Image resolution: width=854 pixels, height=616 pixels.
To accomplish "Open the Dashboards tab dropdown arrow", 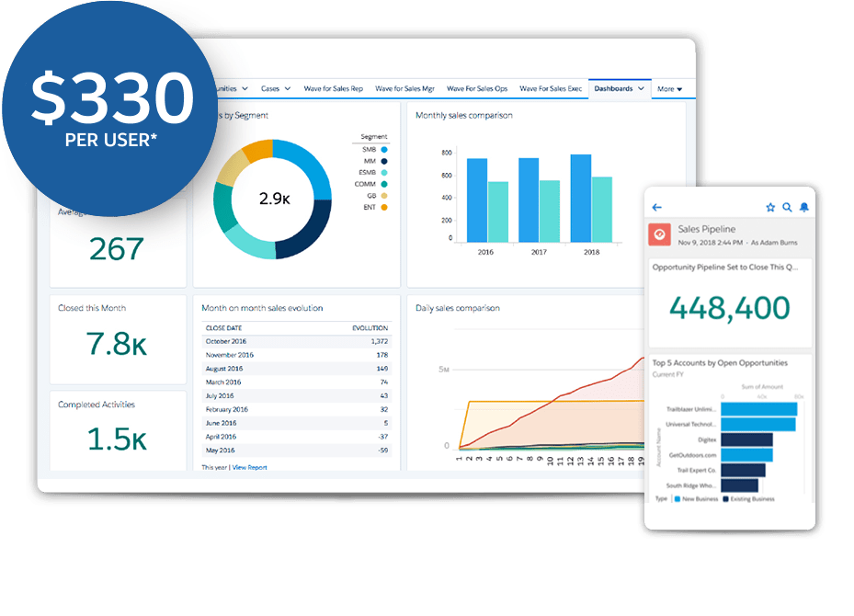I will pyautogui.click(x=641, y=89).
